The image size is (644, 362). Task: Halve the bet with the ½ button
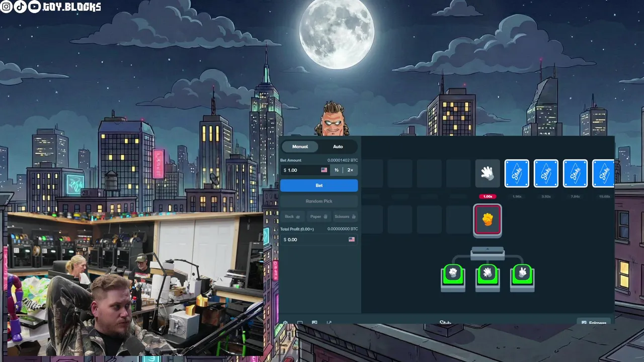click(337, 170)
